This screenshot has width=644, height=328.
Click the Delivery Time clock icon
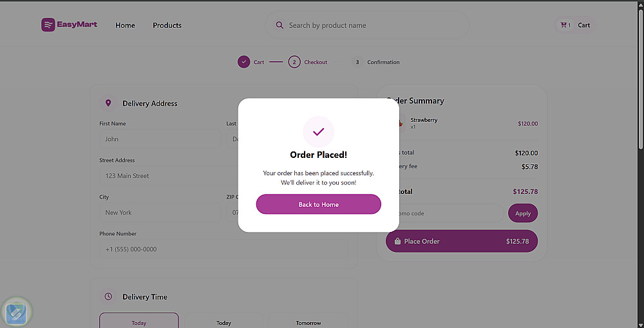click(x=108, y=296)
